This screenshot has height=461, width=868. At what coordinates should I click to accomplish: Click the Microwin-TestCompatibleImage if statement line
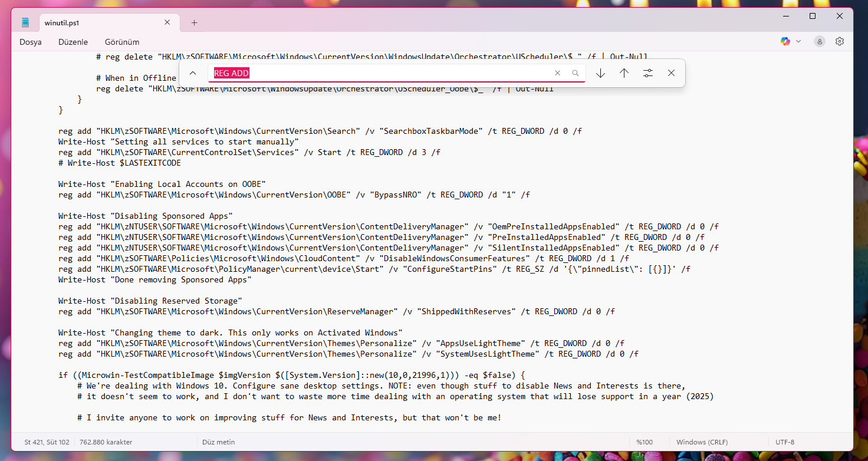tap(292, 375)
